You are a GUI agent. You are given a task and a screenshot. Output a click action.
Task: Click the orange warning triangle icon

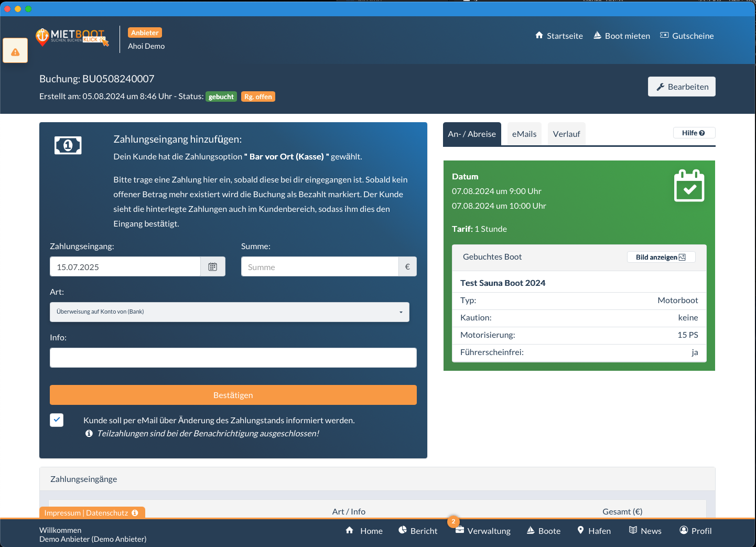(x=15, y=51)
